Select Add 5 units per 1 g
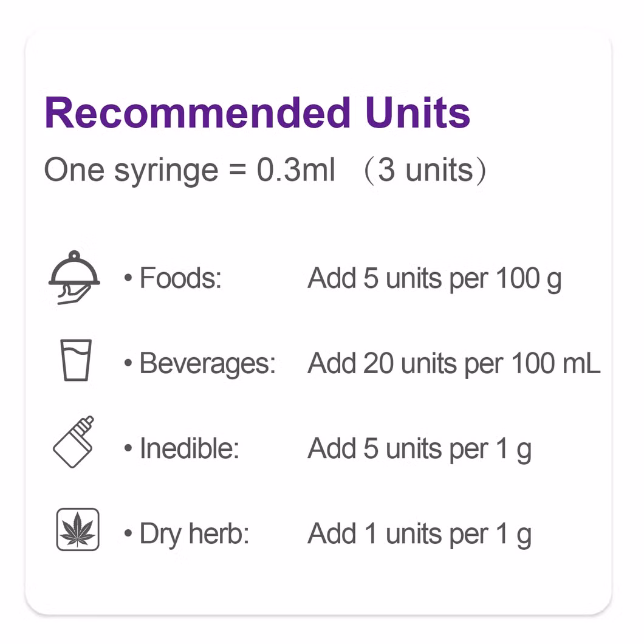The width and height of the screenshot is (644, 644). pyautogui.click(x=420, y=450)
